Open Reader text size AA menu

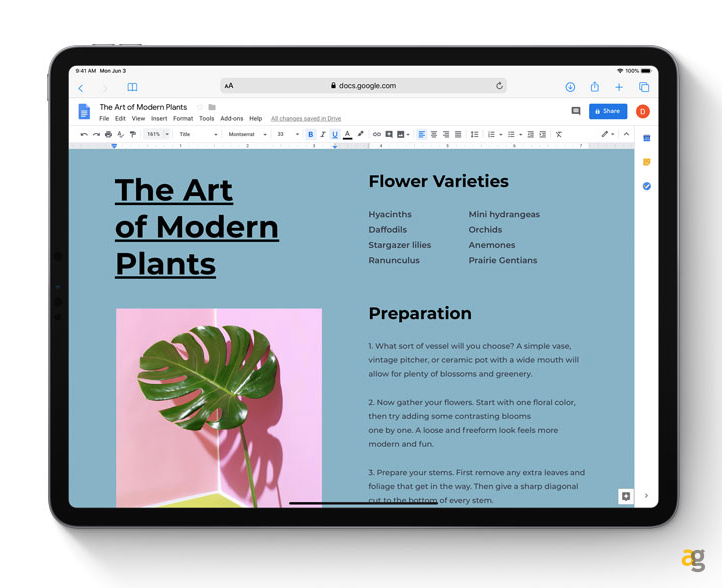(229, 86)
